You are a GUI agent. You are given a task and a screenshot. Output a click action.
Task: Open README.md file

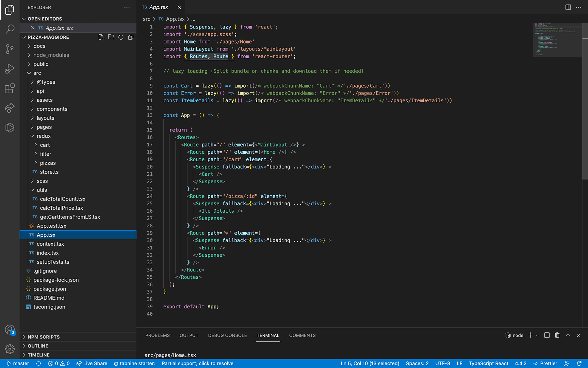(78, 298)
